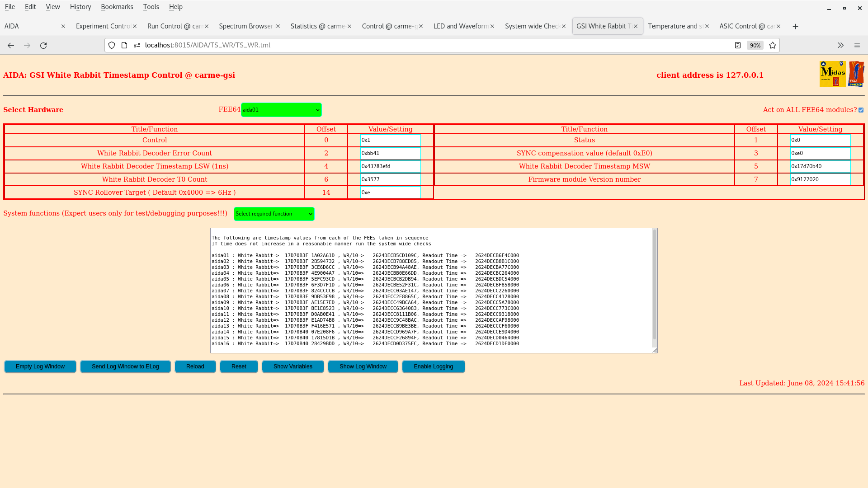This screenshot has height=488, width=868.
Task: Click the log window vertical scrollbar
Action: pos(654,285)
